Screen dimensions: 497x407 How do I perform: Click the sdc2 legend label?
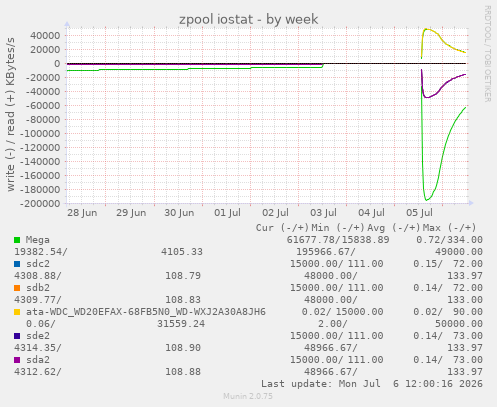38,264
